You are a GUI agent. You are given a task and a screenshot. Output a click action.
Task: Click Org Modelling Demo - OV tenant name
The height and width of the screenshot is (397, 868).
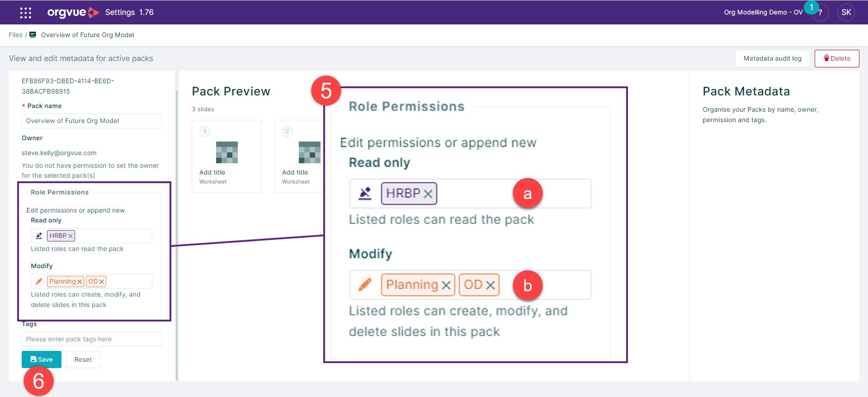[763, 12]
